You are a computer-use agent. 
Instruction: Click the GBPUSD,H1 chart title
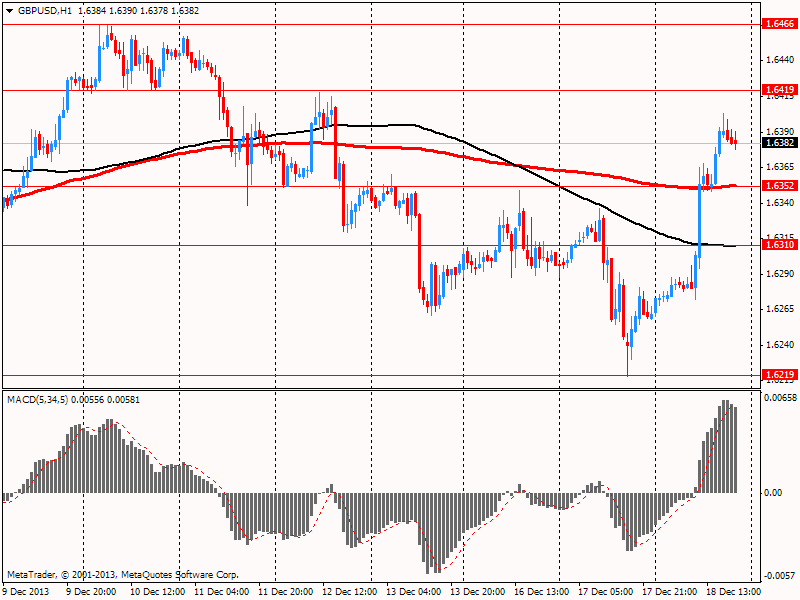click(x=45, y=11)
